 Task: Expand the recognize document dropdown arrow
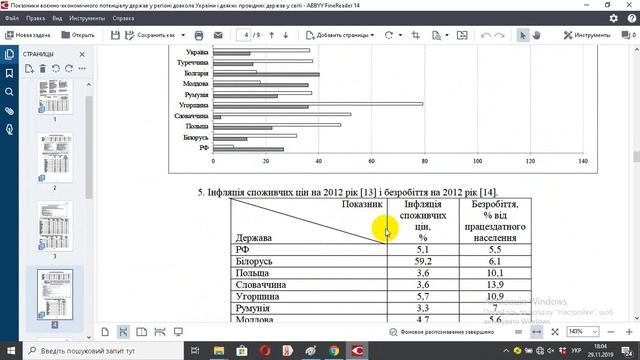[447, 36]
